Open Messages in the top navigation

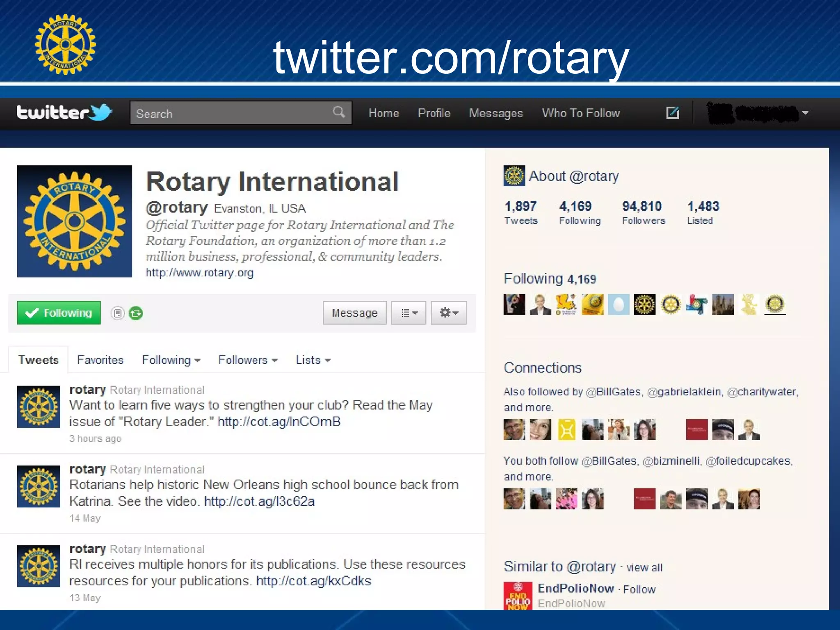coord(496,113)
